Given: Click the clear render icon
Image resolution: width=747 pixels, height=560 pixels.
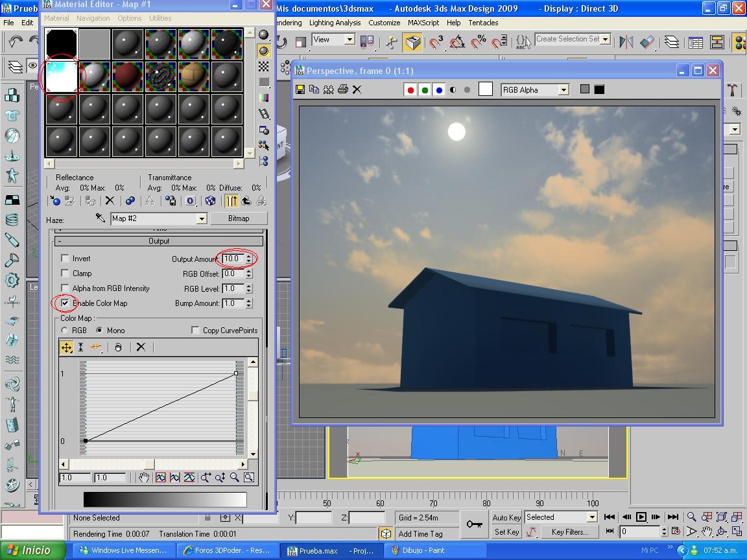Looking at the screenshot, I should (x=357, y=89).
